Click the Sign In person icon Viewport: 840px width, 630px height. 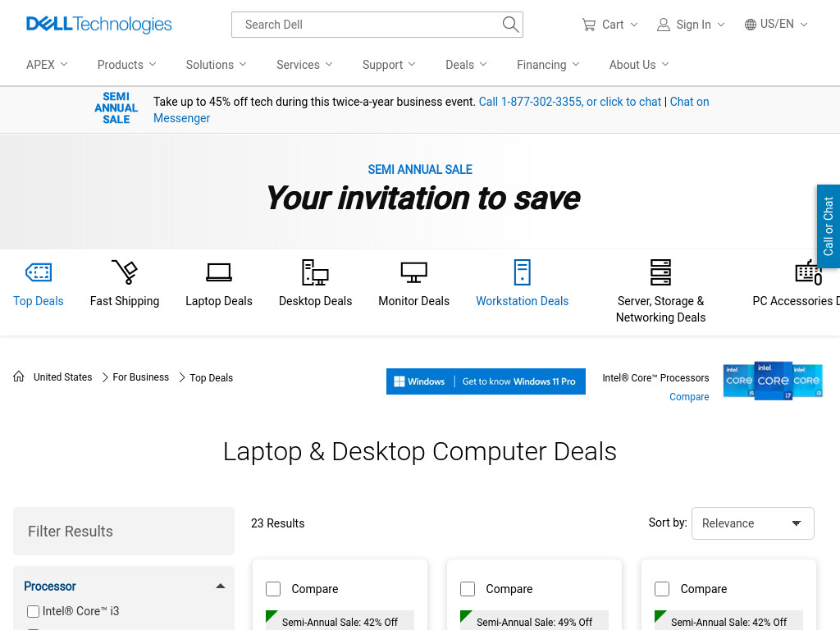663,25
